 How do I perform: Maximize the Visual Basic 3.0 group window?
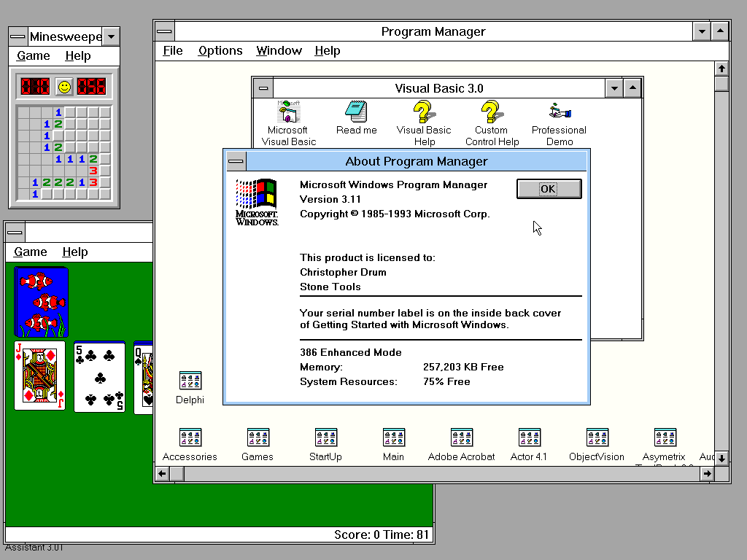tap(632, 88)
